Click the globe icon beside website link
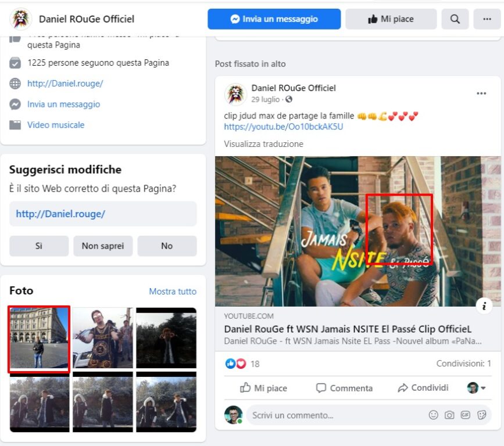The height and width of the screenshot is (446, 504). coord(15,84)
